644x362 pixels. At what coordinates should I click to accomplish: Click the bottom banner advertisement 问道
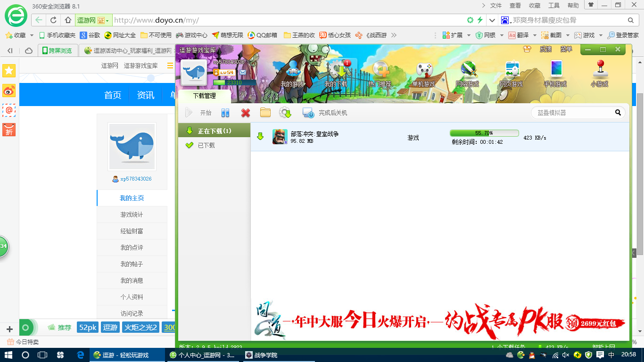[441, 321]
